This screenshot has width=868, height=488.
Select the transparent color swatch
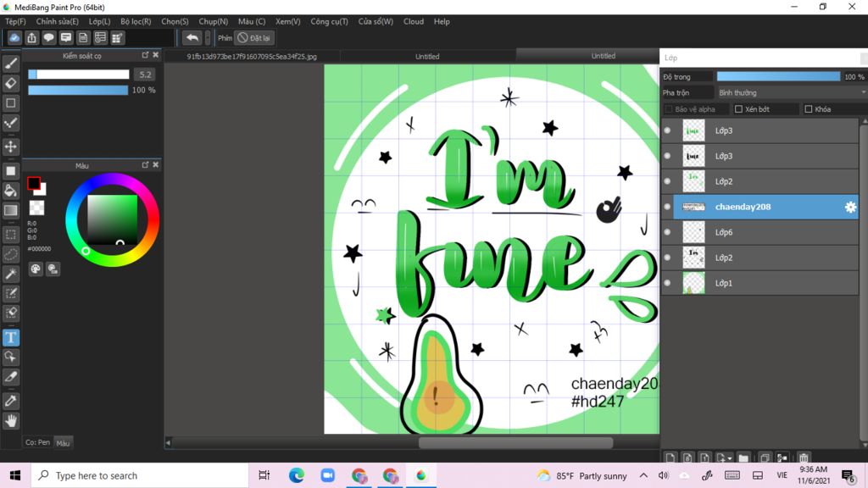[x=36, y=208]
